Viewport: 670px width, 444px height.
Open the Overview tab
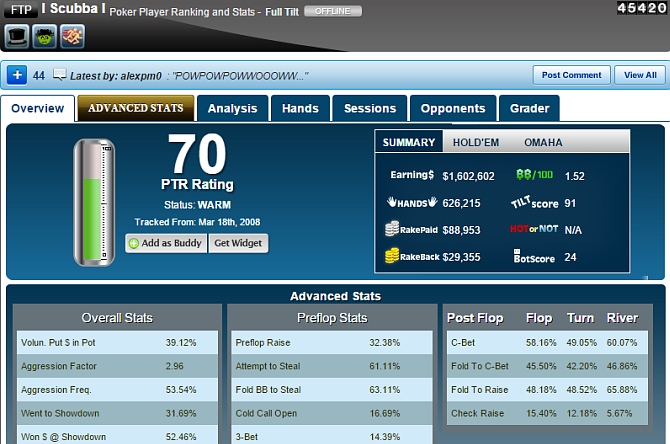pyautogui.click(x=38, y=109)
